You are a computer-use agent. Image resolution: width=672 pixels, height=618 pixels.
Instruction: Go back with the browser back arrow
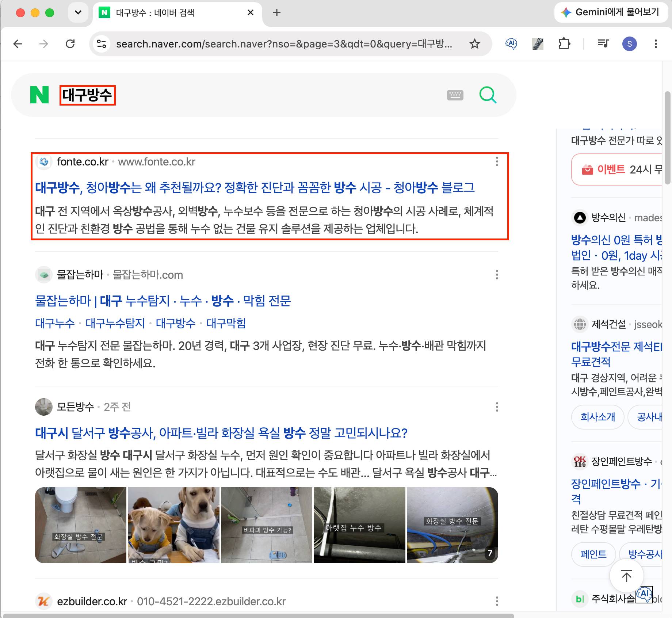click(18, 44)
